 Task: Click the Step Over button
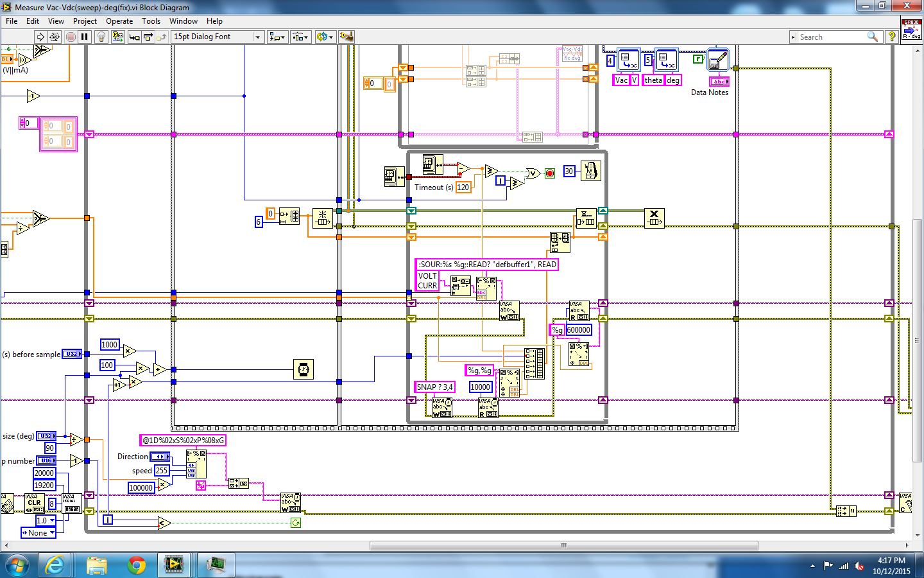(x=148, y=37)
